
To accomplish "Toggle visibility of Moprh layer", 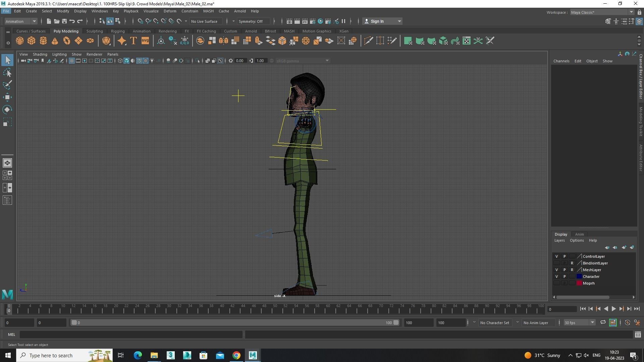I will tap(556, 283).
